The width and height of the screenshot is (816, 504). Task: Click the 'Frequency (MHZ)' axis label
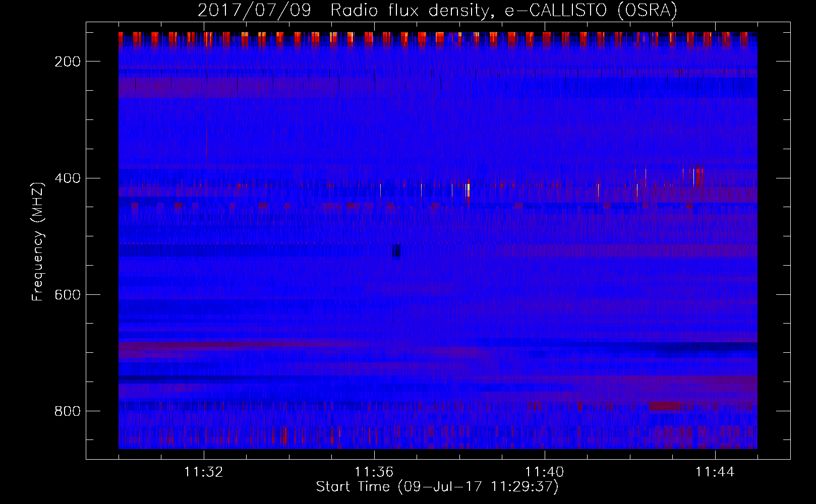tap(38, 241)
